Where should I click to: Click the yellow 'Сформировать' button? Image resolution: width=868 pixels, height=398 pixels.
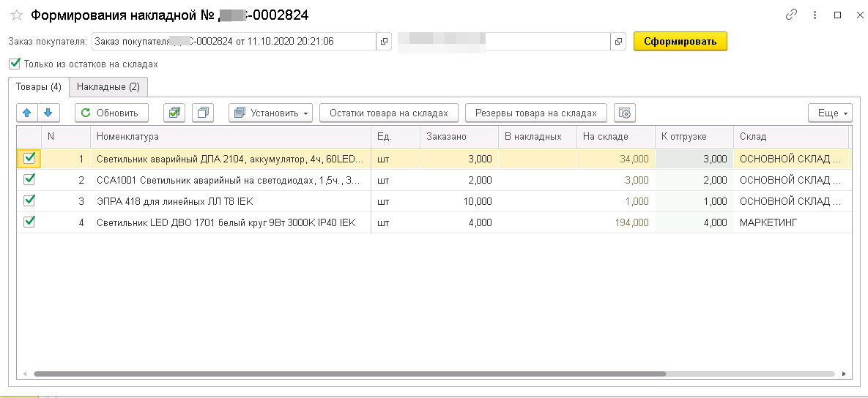pos(680,41)
